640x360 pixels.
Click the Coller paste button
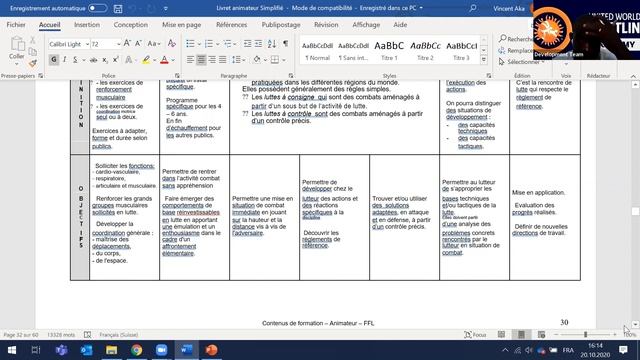(x=17, y=50)
